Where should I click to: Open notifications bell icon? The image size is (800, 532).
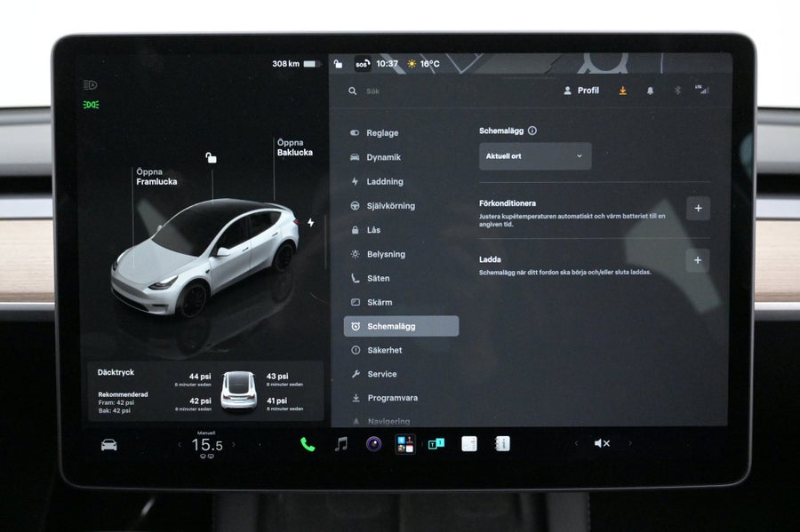click(x=650, y=91)
